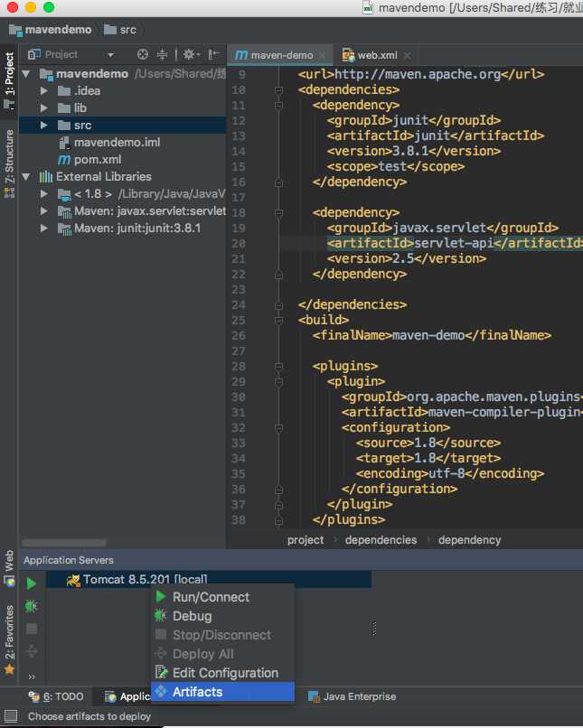
Task: Click project in XML breadcrumb
Action: coord(306,540)
